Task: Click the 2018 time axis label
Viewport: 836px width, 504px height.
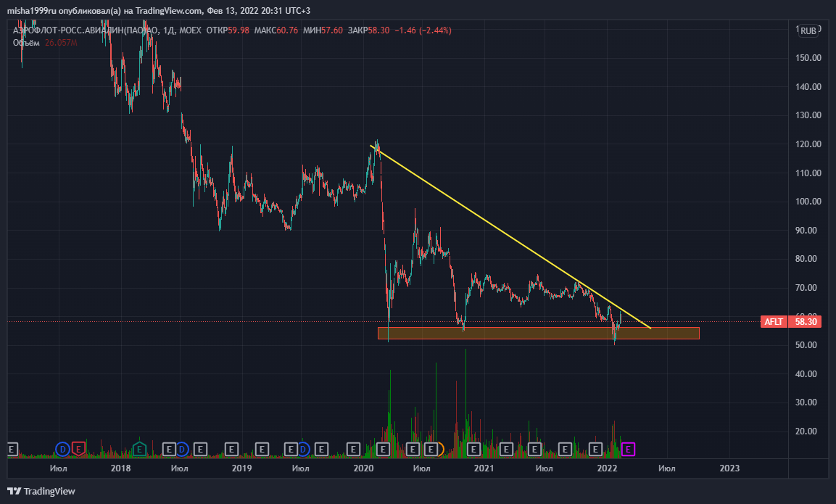Action: [x=120, y=468]
